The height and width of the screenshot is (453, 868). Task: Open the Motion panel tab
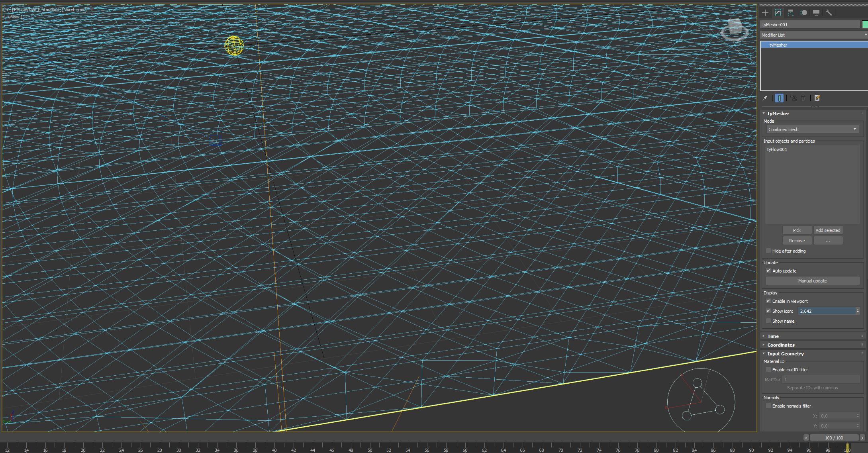coord(803,13)
